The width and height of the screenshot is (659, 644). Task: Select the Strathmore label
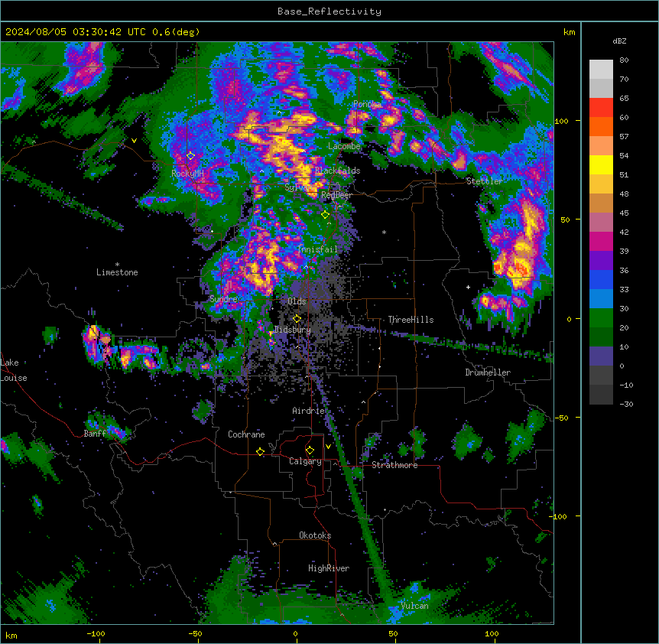coord(394,465)
